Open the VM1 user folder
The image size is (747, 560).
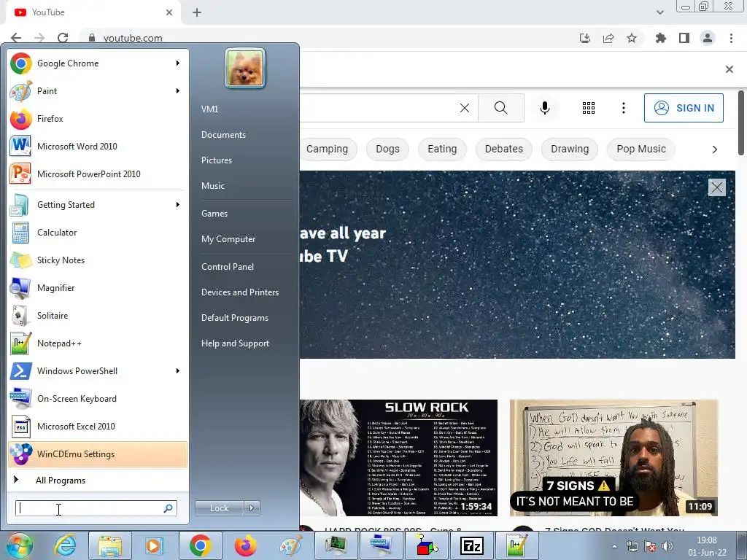pyautogui.click(x=209, y=109)
